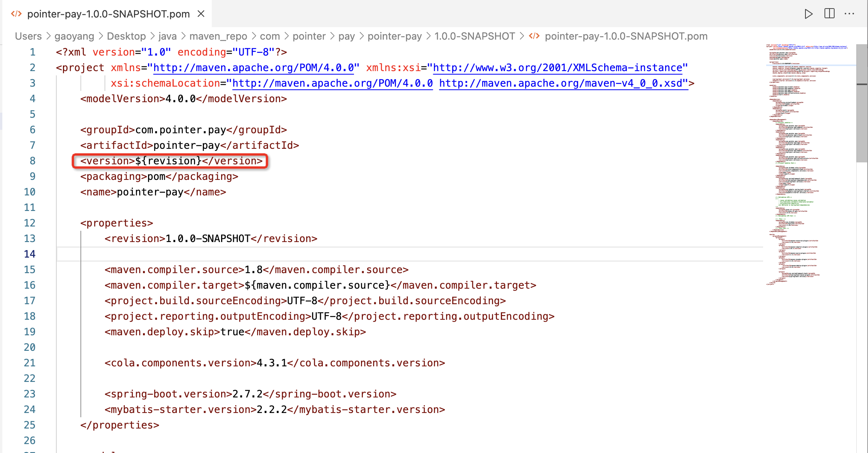Run the current file with the play icon
Screen dimensions: 868x453
[809, 14]
